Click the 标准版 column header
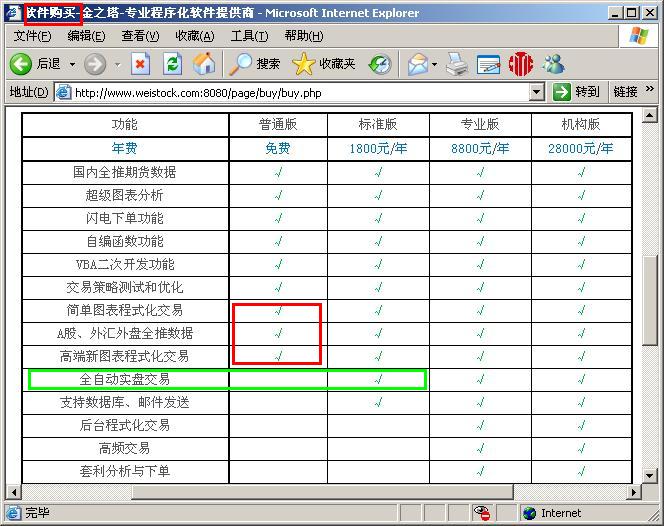The height and width of the screenshot is (526, 664). [x=378, y=125]
